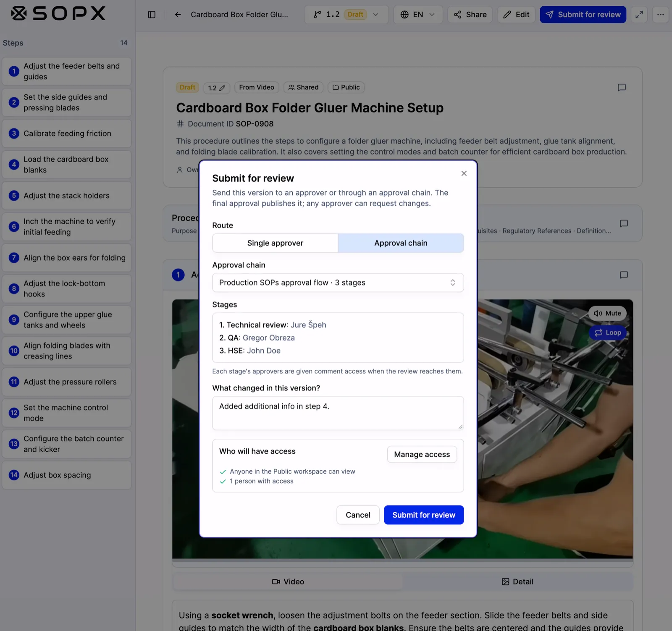Select step 13 Configure the batch counter
Viewport: 672px width, 631px height.
[x=67, y=444]
